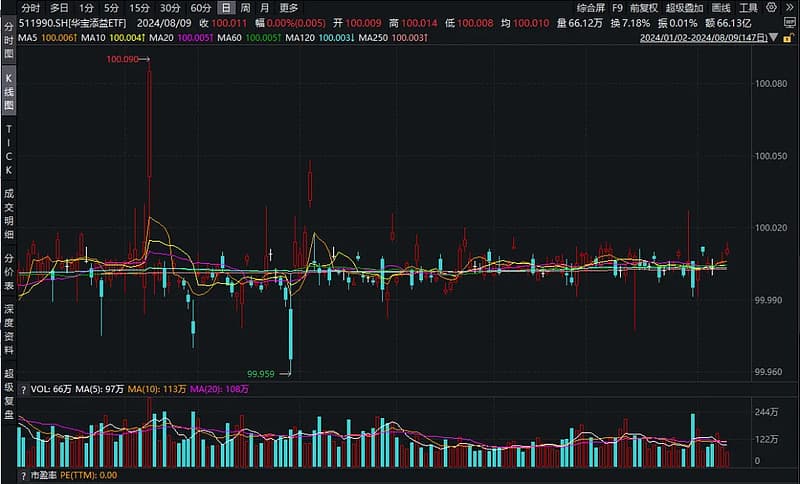800x484 pixels.
Task: Click the 额 66.13亿 amount value
Action: click(x=728, y=23)
